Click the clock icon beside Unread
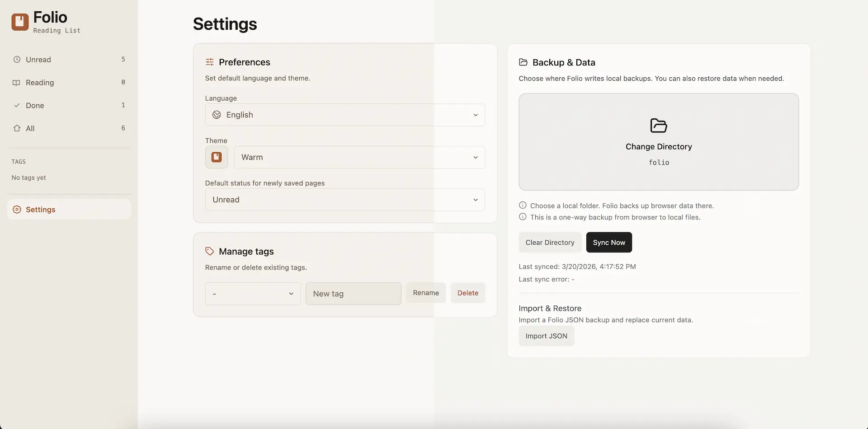 17,60
